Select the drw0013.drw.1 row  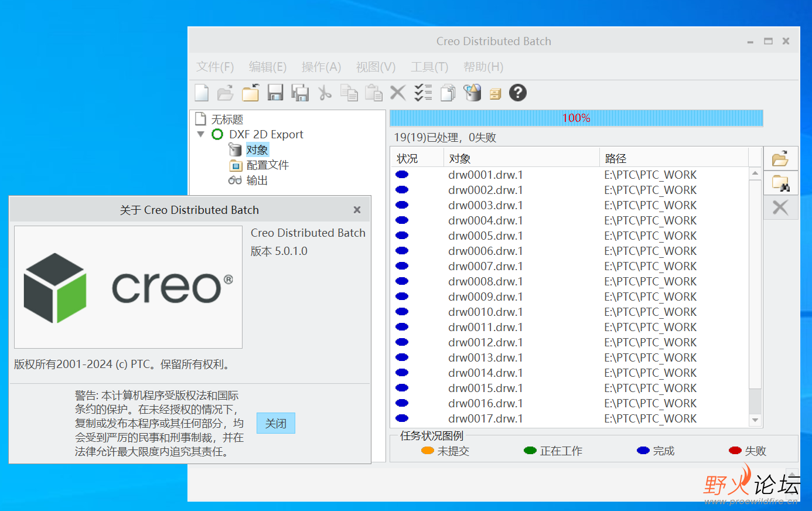[x=569, y=357]
